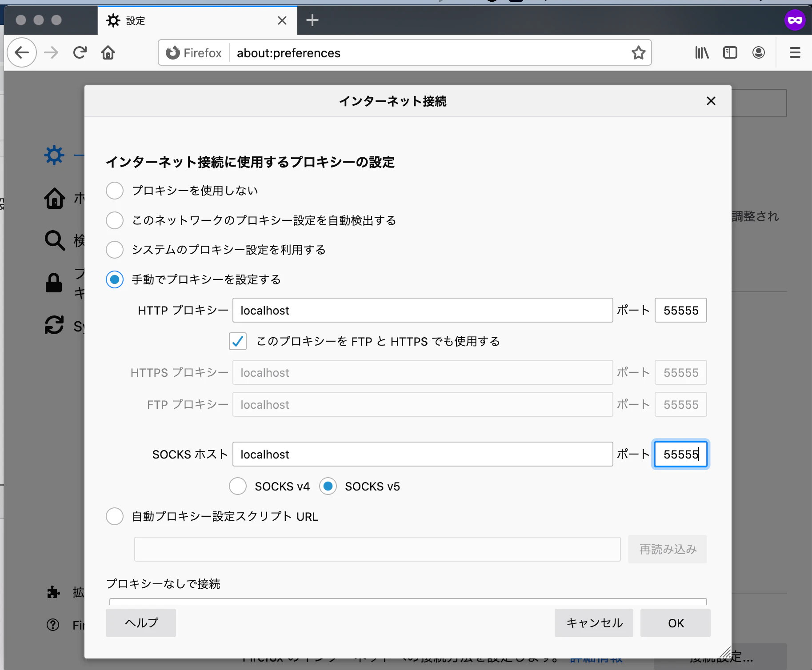Click the dialog resize grip corner

(725, 652)
